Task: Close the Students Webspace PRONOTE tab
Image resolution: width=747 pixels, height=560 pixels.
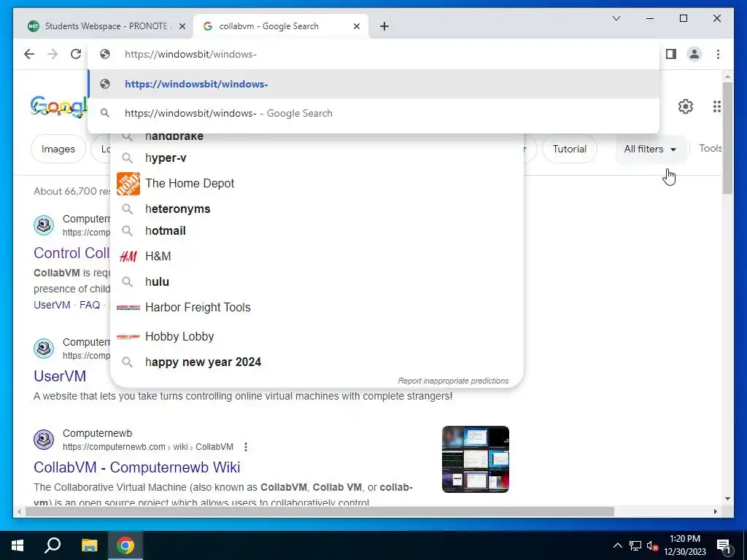Action: tap(182, 26)
